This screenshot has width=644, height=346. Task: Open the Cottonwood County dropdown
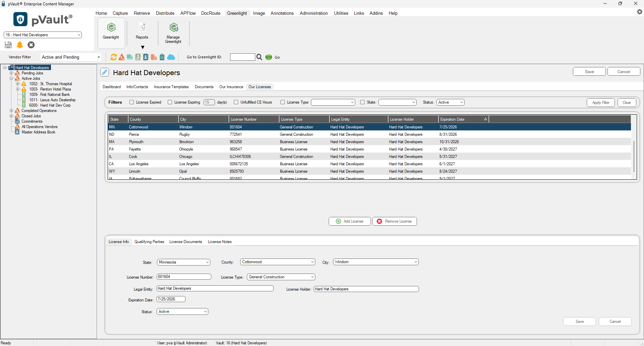point(278,262)
